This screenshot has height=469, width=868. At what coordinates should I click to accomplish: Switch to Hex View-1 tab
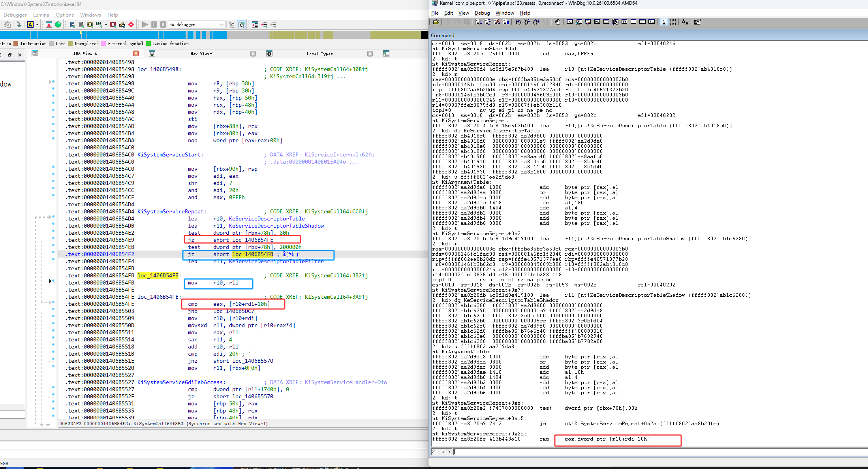coord(202,54)
